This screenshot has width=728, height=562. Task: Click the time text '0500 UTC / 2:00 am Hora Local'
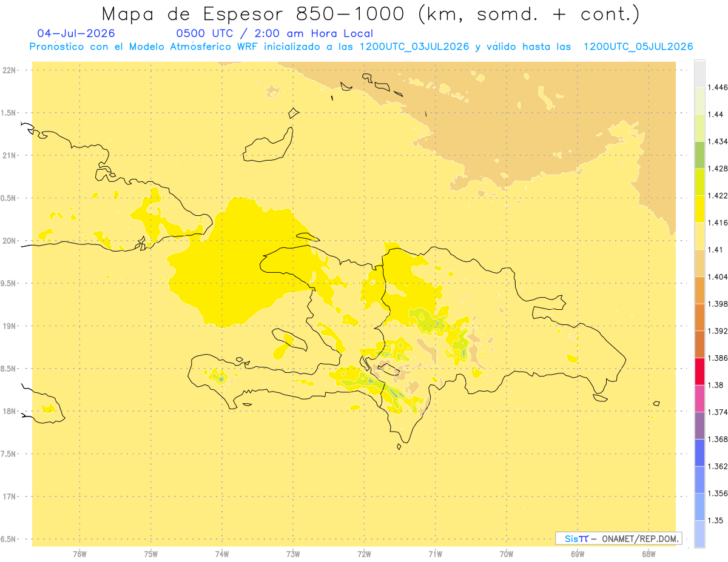(274, 33)
